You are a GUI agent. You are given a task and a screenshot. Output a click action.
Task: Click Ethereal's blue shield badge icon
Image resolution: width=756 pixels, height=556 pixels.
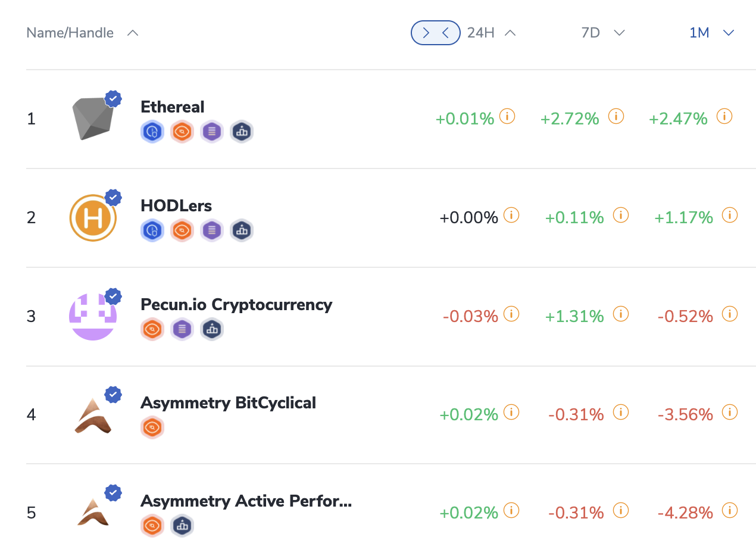tap(152, 132)
